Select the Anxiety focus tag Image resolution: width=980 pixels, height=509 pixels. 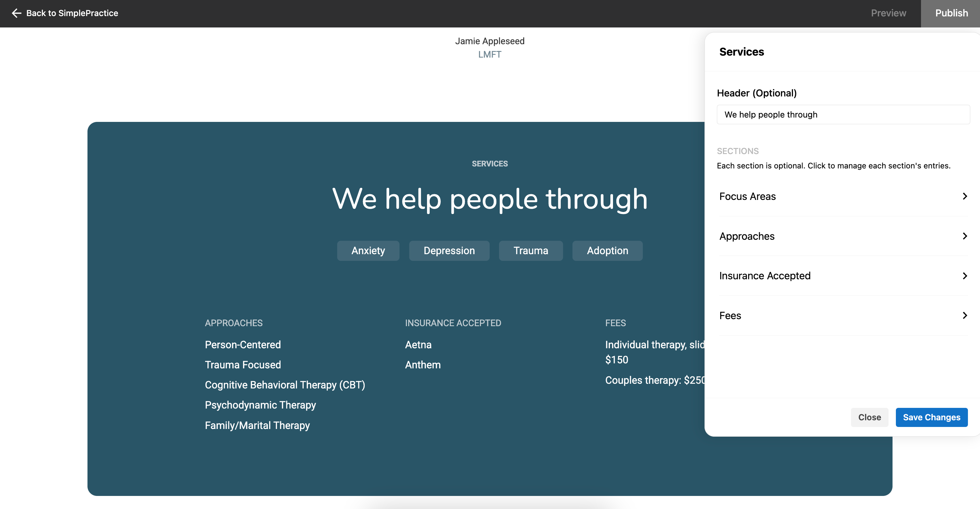pos(368,251)
